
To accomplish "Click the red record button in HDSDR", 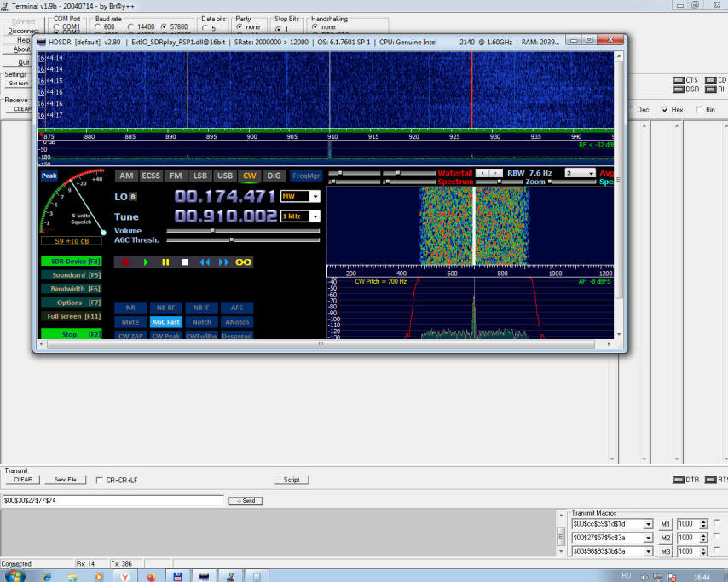I will (125, 262).
